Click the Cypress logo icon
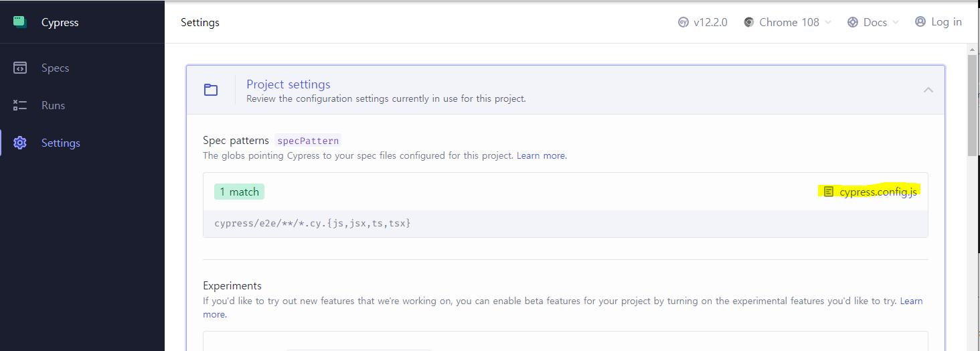This screenshot has height=351, width=980. pyautogui.click(x=20, y=22)
